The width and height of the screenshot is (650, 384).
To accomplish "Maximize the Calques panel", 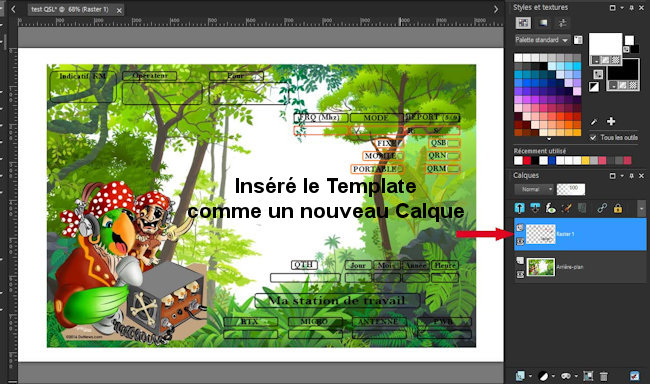I will tap(612, 176).
